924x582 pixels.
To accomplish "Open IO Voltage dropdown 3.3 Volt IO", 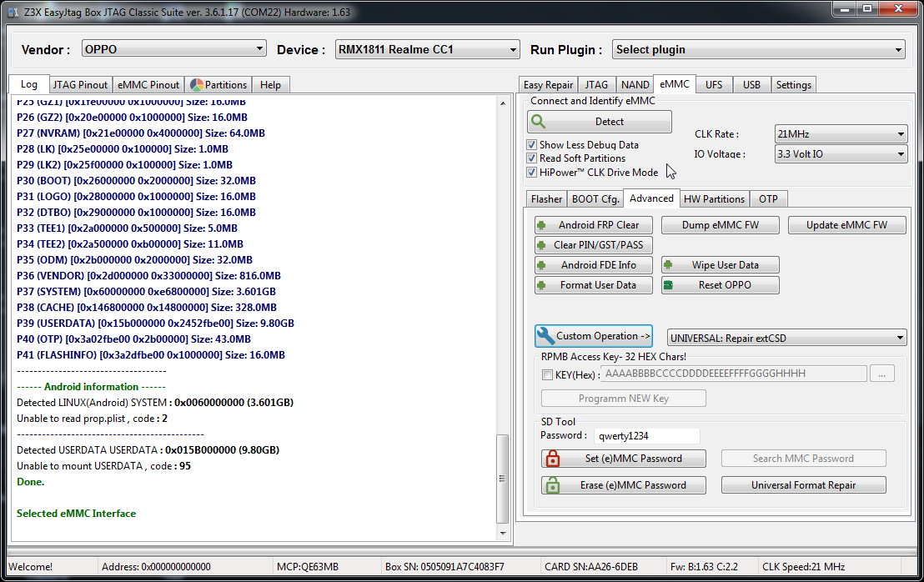I will pos(841,153).
